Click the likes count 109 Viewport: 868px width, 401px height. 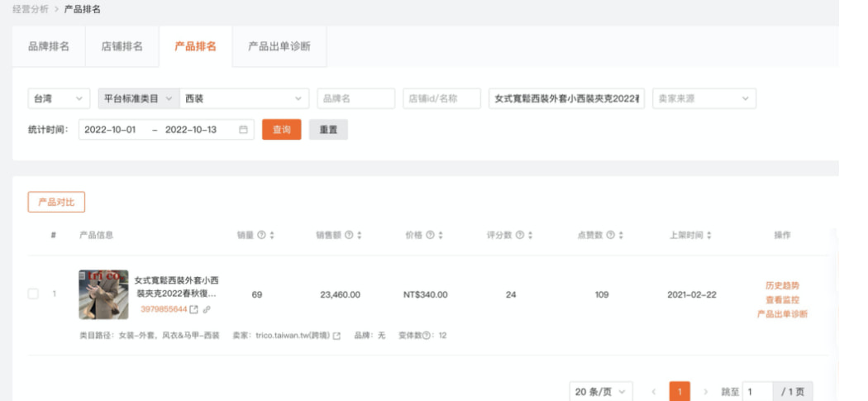tap(602, 294)
